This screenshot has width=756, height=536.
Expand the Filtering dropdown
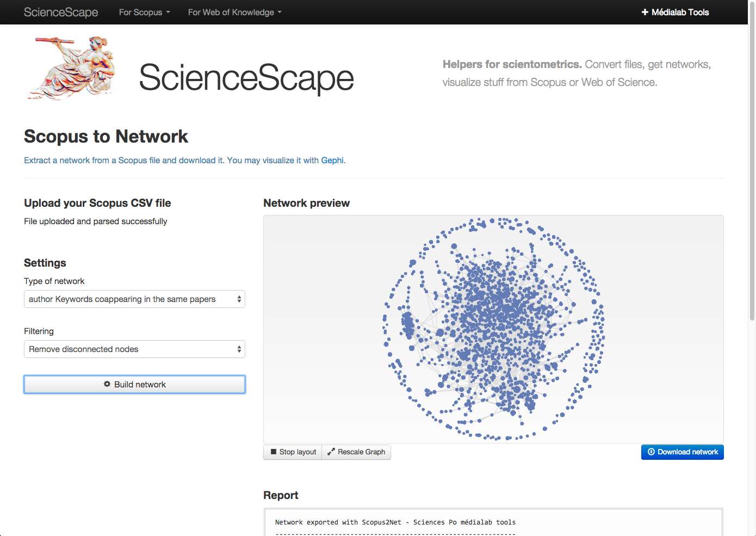pos(134,349)
